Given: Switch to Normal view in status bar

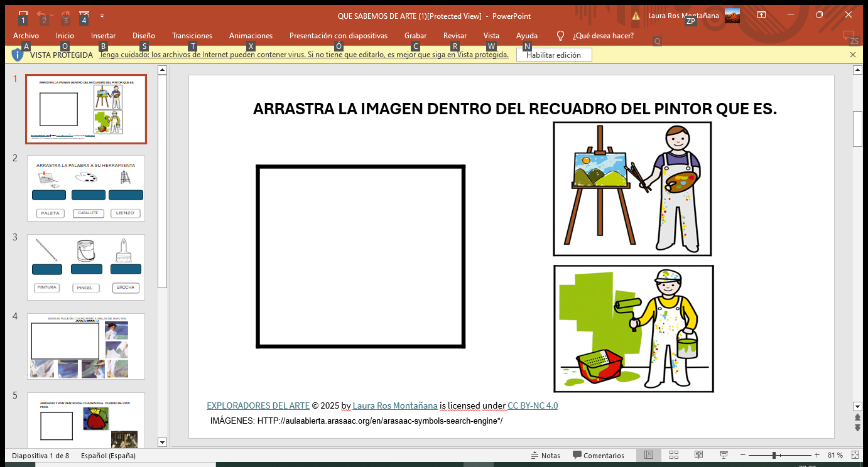Looking at the screenshot, I should [x=649, y=455].
